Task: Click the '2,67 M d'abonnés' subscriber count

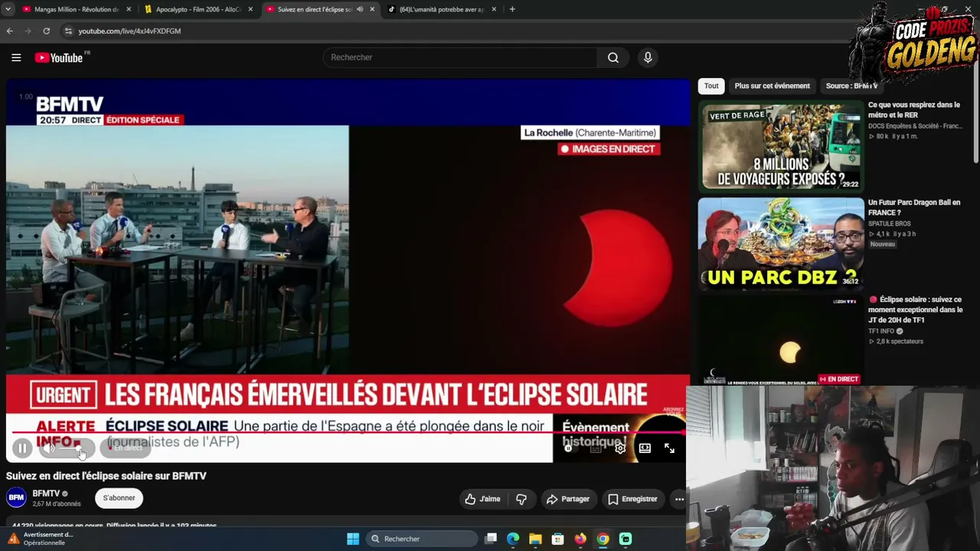Action: (57, 504)
